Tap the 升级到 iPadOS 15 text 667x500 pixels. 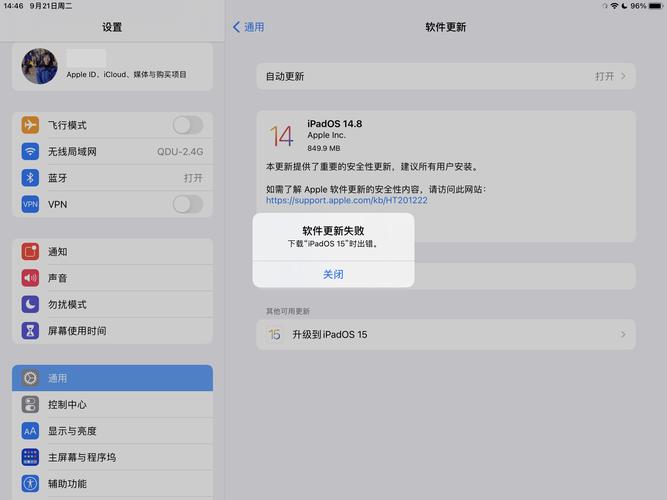(x=330, y=334)
